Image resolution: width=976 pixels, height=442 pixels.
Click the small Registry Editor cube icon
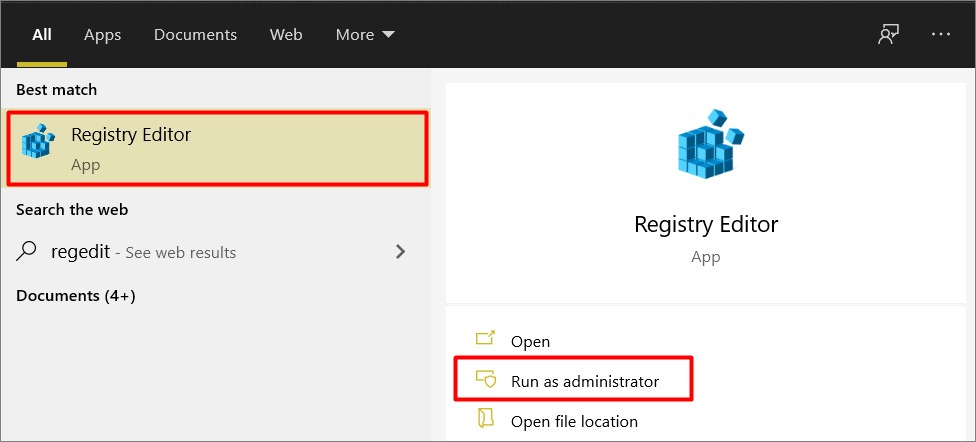coord(38,141)
